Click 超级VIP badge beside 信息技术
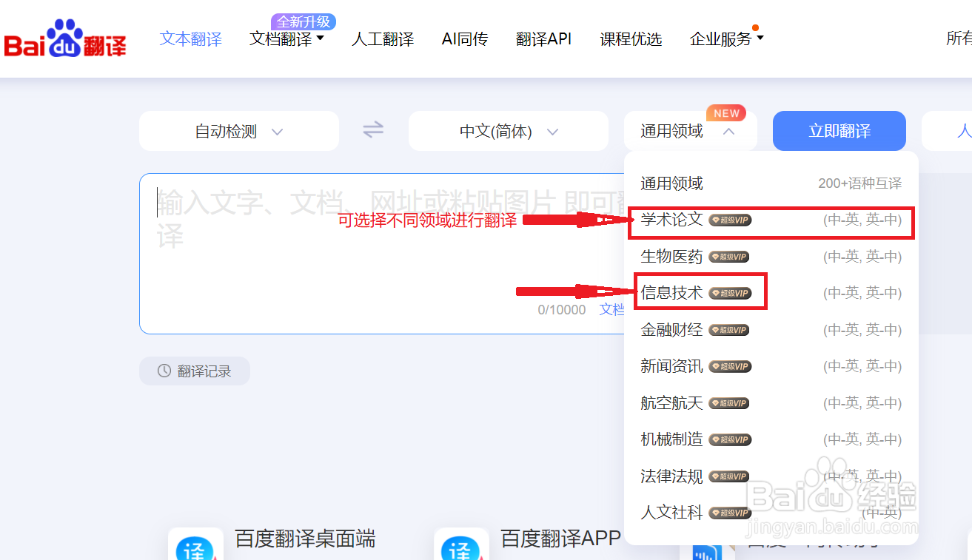 coord(730,293)
